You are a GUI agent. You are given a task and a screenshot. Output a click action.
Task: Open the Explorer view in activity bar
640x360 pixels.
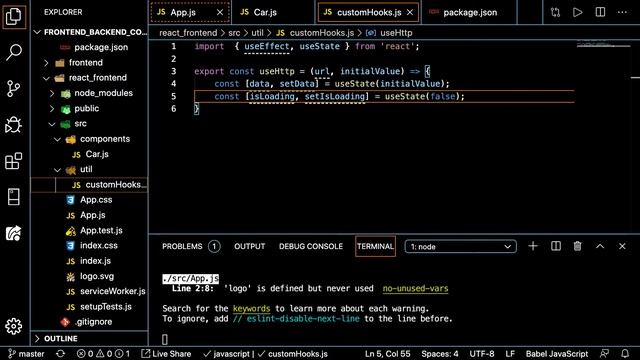[x=14, y=17]
